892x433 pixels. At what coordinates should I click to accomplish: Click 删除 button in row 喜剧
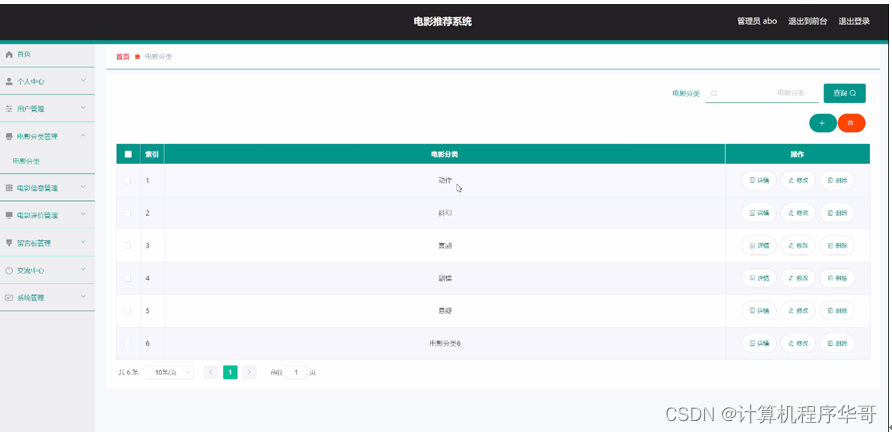pos(837,246)
